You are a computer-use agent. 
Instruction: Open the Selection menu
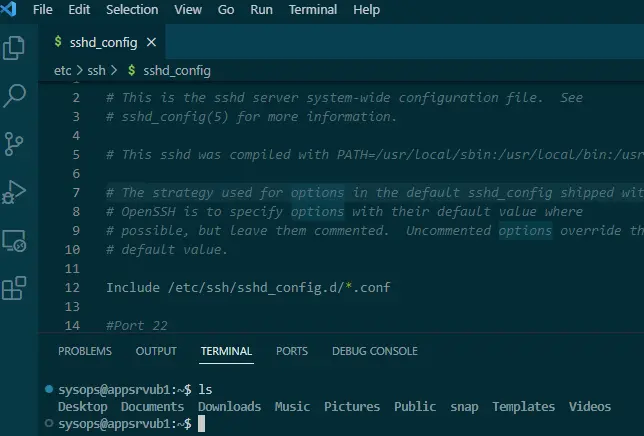pyautogui.click(x=132, y=9)
